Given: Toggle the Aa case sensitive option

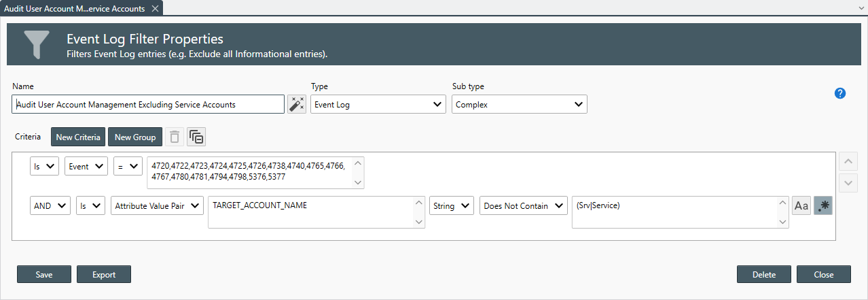Looking at the screenshot, I should tap(801, 205).
